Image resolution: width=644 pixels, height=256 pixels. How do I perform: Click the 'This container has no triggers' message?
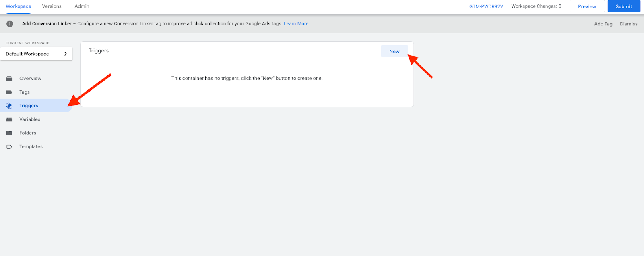247,79
